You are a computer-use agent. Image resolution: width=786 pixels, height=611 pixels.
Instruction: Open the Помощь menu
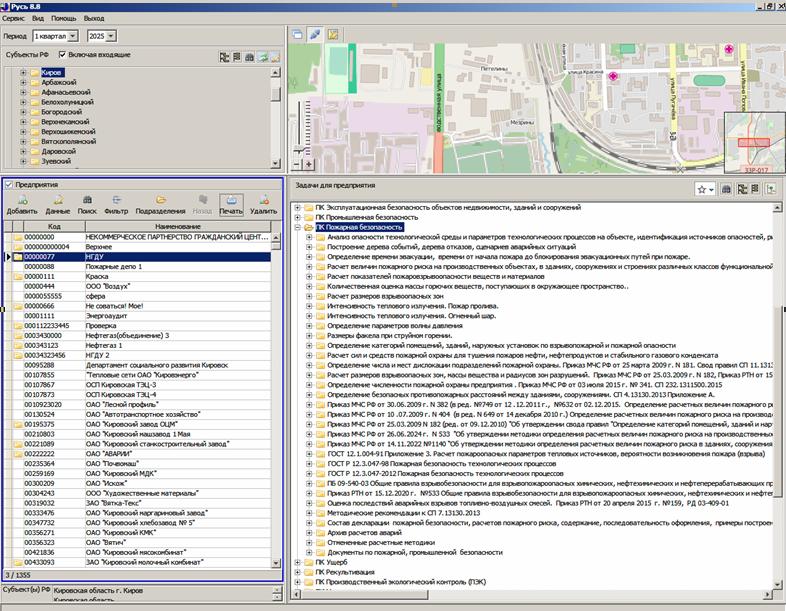coord(63,19)
